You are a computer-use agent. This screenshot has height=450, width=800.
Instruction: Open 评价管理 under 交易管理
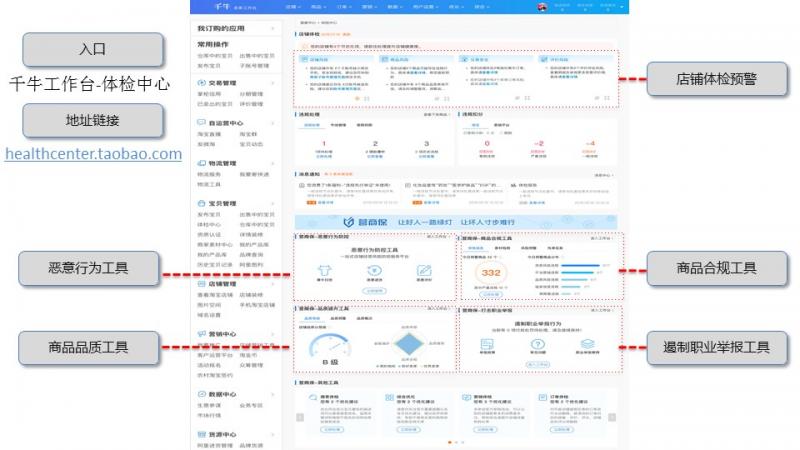[251, 104]
